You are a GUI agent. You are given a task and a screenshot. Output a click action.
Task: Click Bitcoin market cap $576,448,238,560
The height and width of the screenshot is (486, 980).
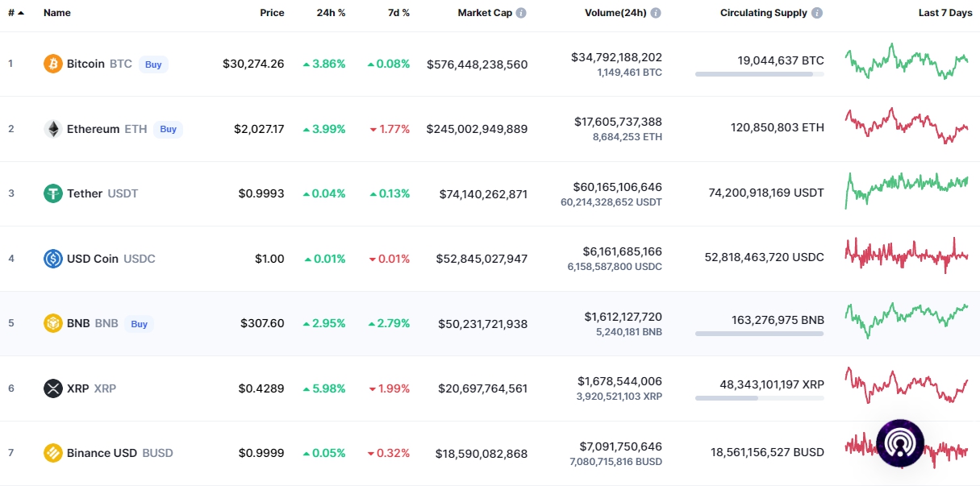pyautogui.click(x=477, y=64)
